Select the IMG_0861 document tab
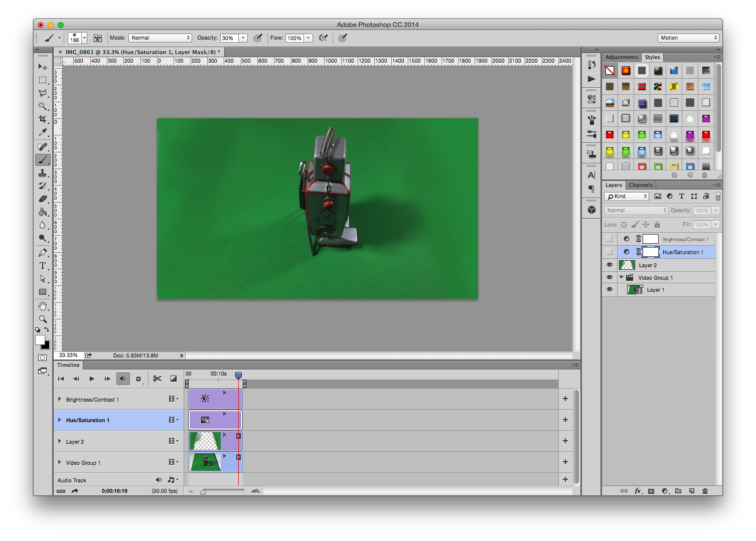Viewport: 756px width, 541px height. [142, 52]
